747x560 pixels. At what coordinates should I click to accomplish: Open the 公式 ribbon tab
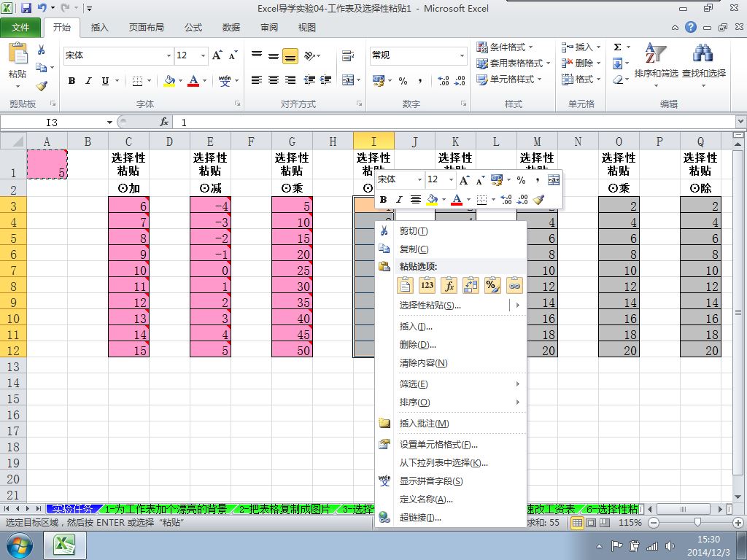[x=193, y=28]
